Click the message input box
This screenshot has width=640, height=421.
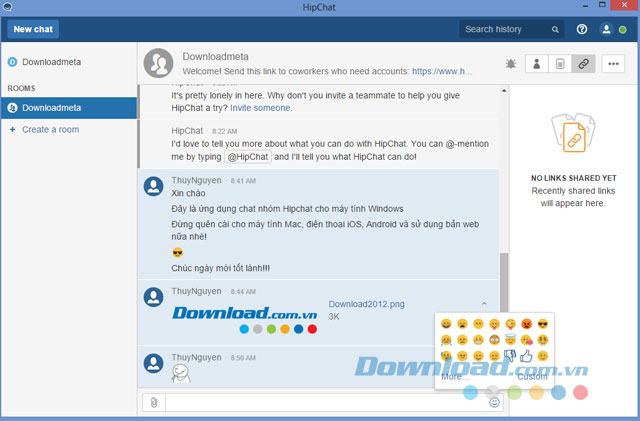pos(327,403)
